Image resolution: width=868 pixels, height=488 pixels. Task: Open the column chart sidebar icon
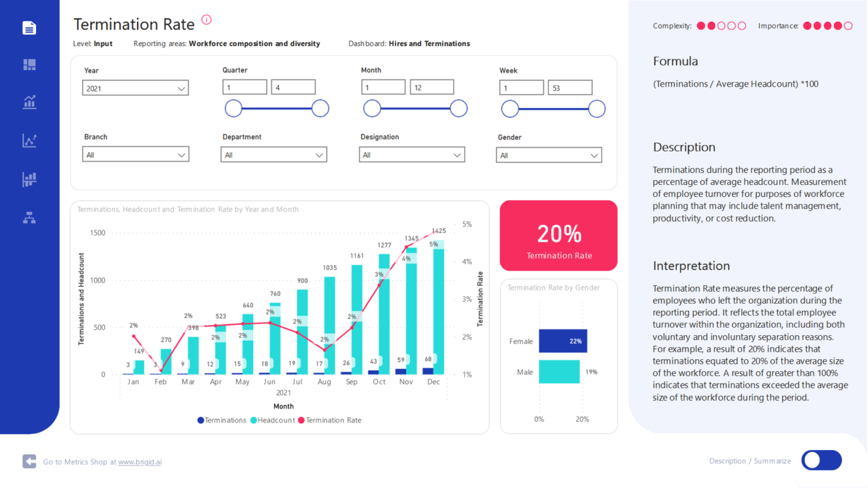coord(29,179)
